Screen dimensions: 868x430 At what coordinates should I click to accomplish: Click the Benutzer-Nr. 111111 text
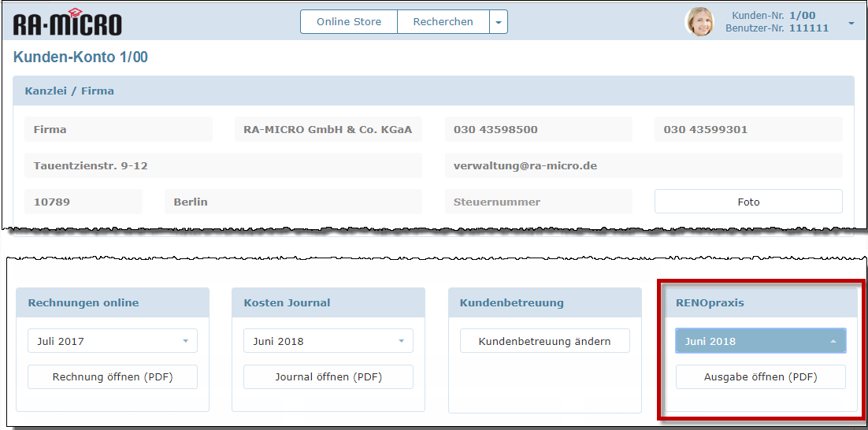tap(777, 28)
